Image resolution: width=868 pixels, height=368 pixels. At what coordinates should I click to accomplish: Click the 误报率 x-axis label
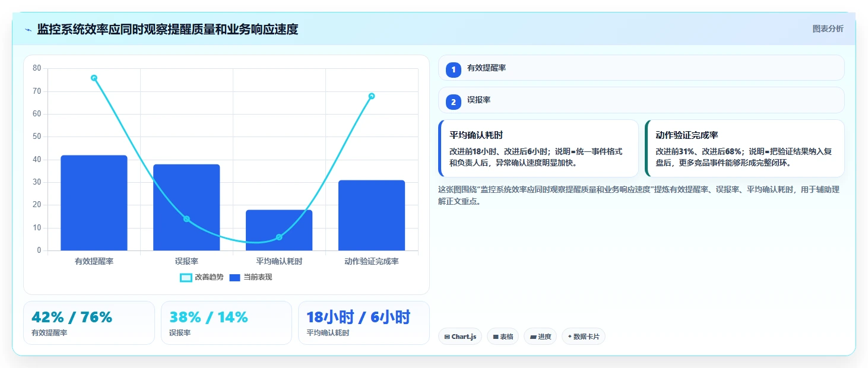click(x=186, y=261)
